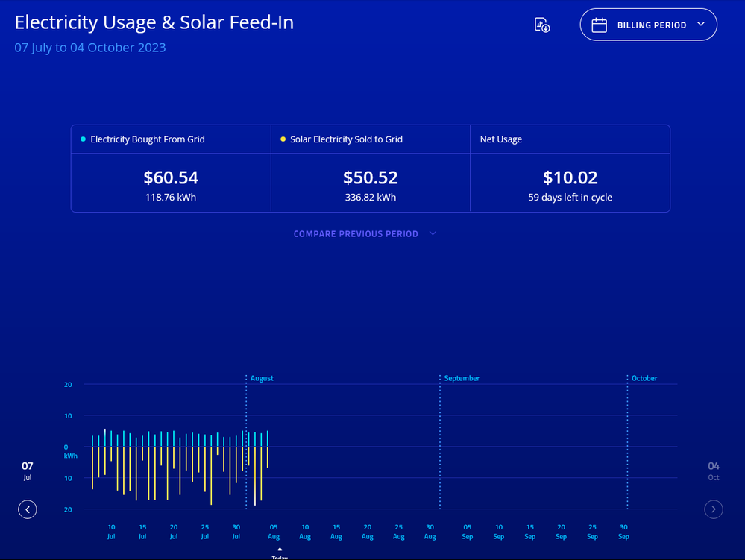The height and width of the screenshot is (560, 745).
Task: Go to previous period with left arrow
Action: click(28, 509)
